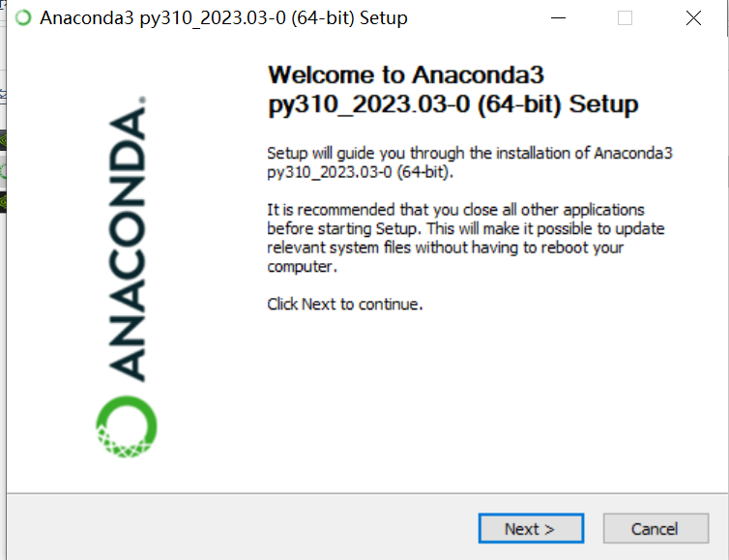The height and width of the screenshot is (560, 729).
Task: Close the Anaconda3 Setup window
Action: tap(693, 18)
